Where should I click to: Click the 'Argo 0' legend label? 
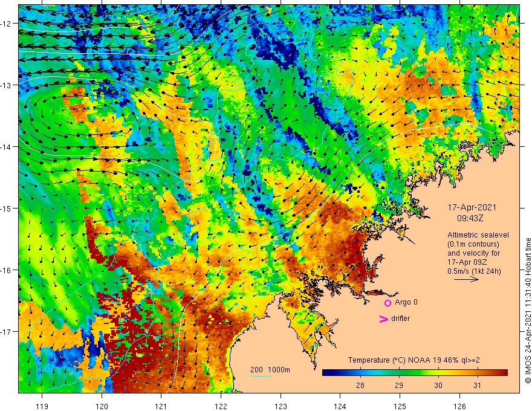pos(406,302)
